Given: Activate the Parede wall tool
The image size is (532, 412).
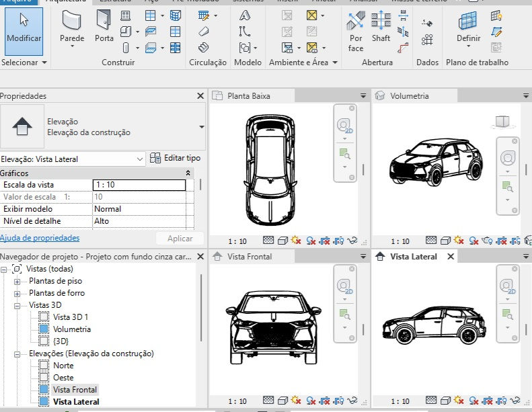Looking at the screenshot, I should [72, 30].
